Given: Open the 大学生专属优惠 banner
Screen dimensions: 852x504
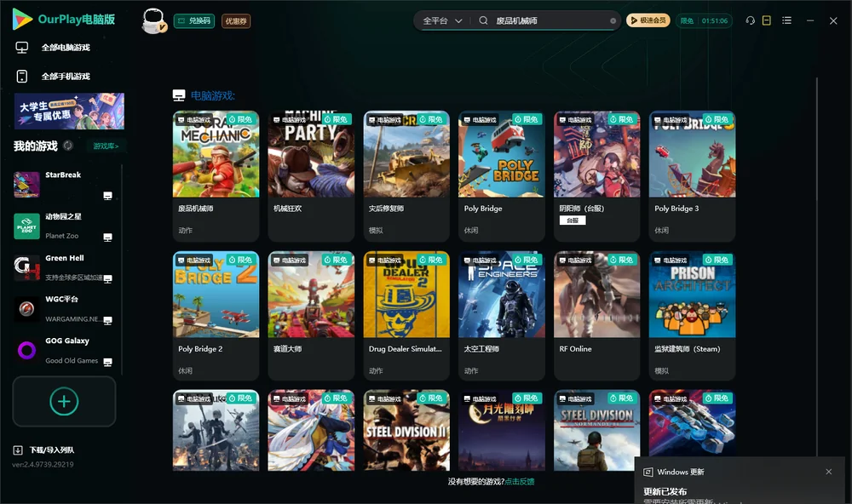Looking at the screenshot, I should coord(69,112).
